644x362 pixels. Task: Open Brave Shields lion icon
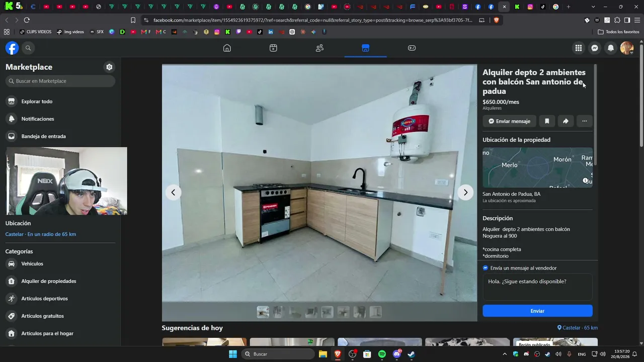pos(496,20)
